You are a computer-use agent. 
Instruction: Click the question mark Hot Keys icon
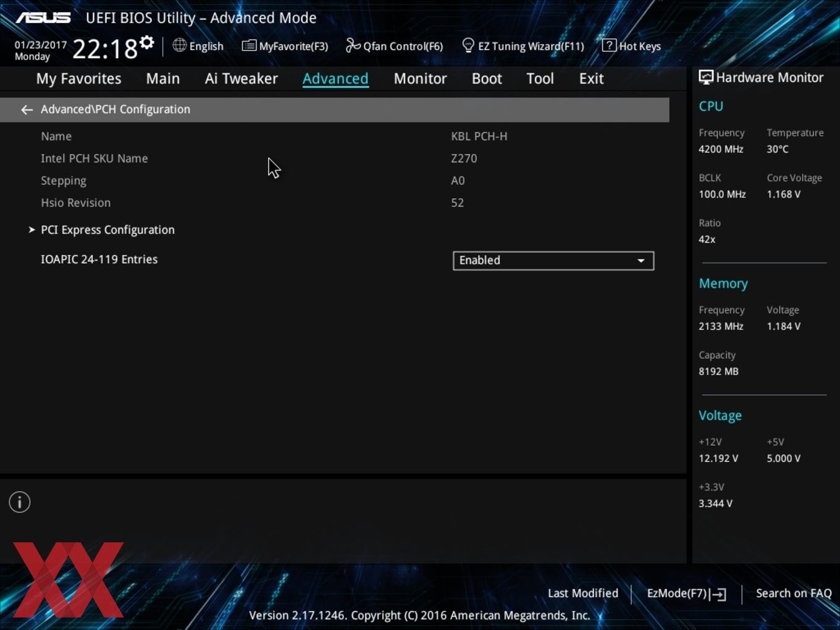tap(609, 45)
